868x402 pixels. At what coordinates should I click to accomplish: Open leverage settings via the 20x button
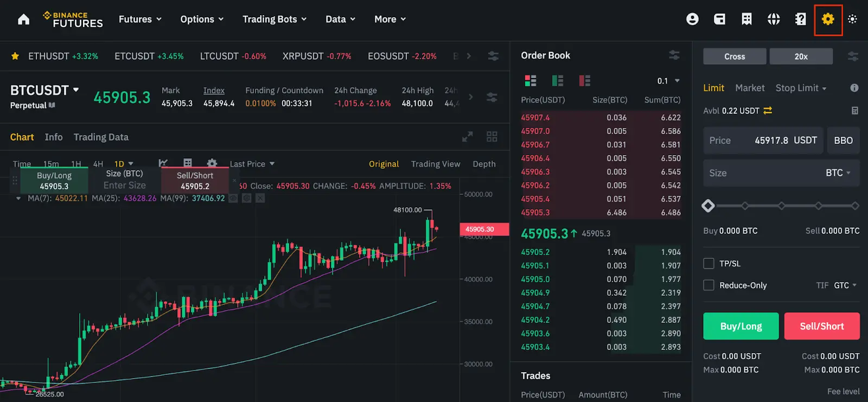[x=801, y=56]
